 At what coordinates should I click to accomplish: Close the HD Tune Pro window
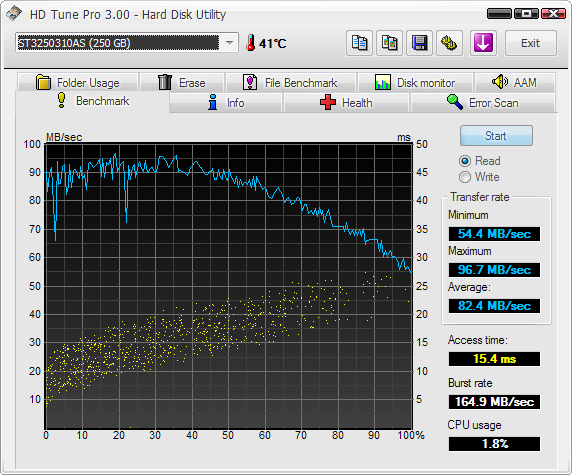pyautogui.click(x=553, y=13)
